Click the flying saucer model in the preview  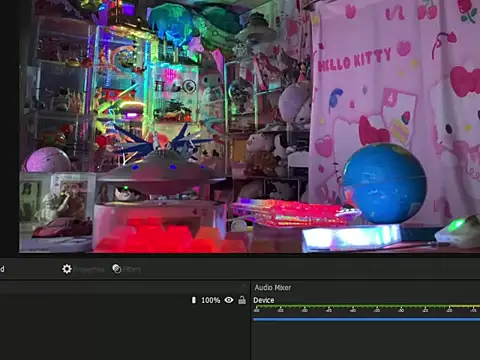tap(157, 173)
